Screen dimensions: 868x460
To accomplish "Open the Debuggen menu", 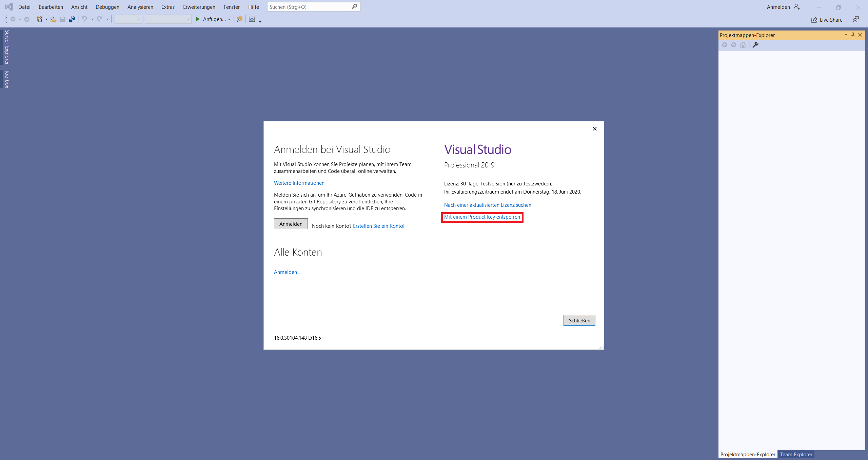I will coord(107,7).
